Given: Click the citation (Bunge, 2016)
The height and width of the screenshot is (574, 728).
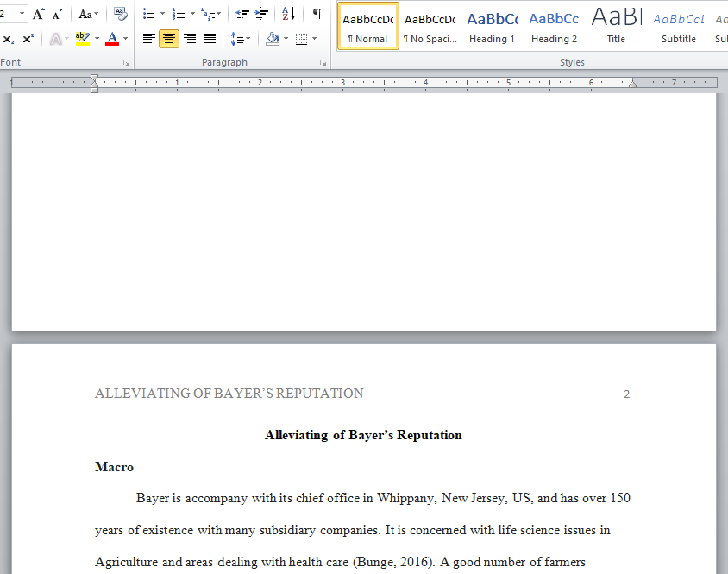Looking at the screenshot, I should (x=394, y=562).
